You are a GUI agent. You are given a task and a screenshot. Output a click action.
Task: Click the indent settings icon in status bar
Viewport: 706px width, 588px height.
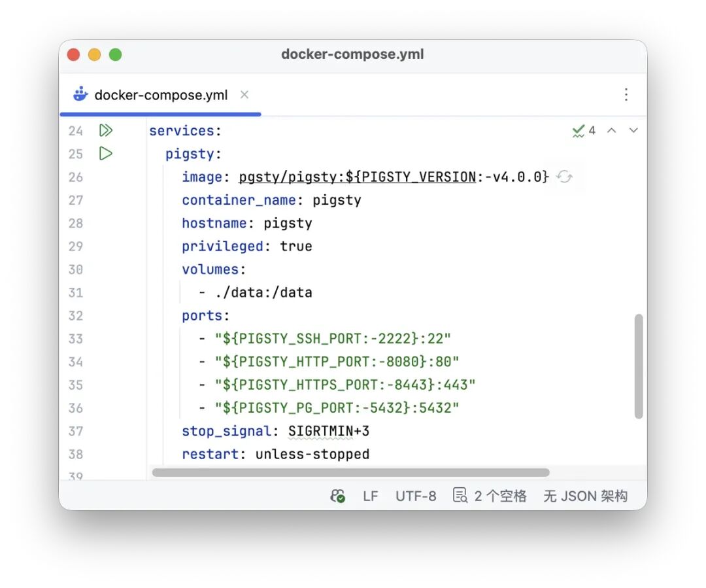(460, 495)
